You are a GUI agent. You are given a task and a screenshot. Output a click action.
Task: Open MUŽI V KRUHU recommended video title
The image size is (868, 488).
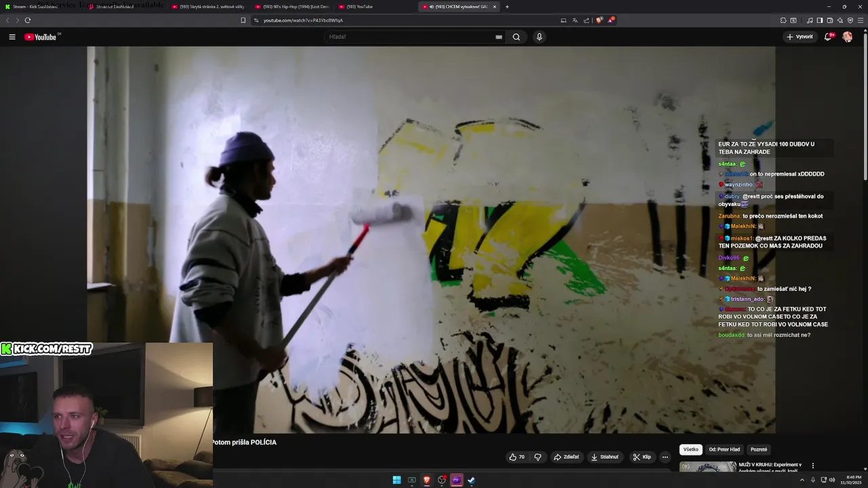click(x=771, y=468)
